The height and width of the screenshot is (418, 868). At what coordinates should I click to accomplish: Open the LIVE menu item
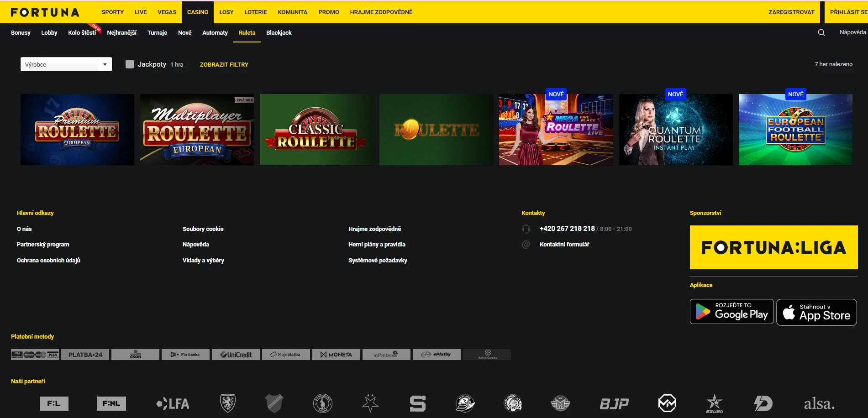coord(141,12)
